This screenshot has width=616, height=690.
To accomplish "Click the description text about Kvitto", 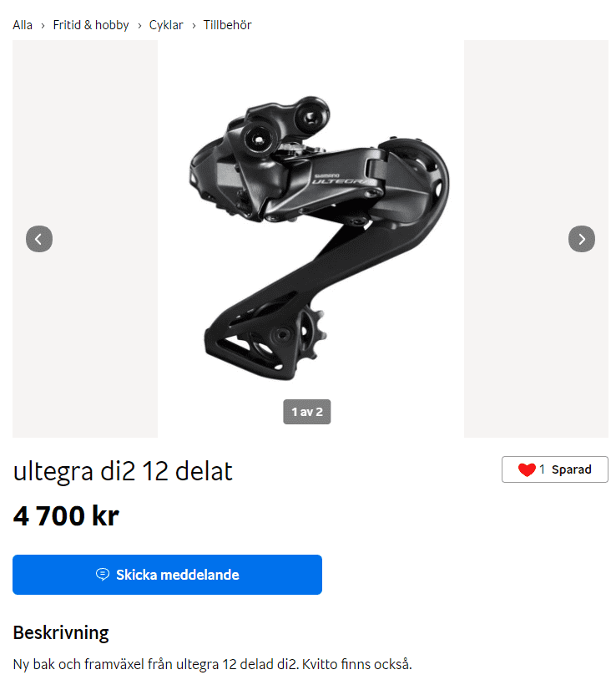I will click(212, 664).
